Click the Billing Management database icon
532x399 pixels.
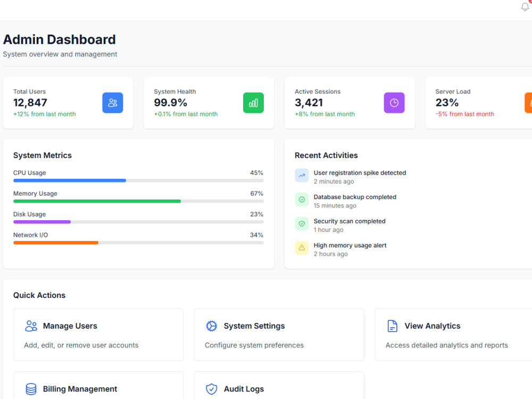(x=31, y=389)
